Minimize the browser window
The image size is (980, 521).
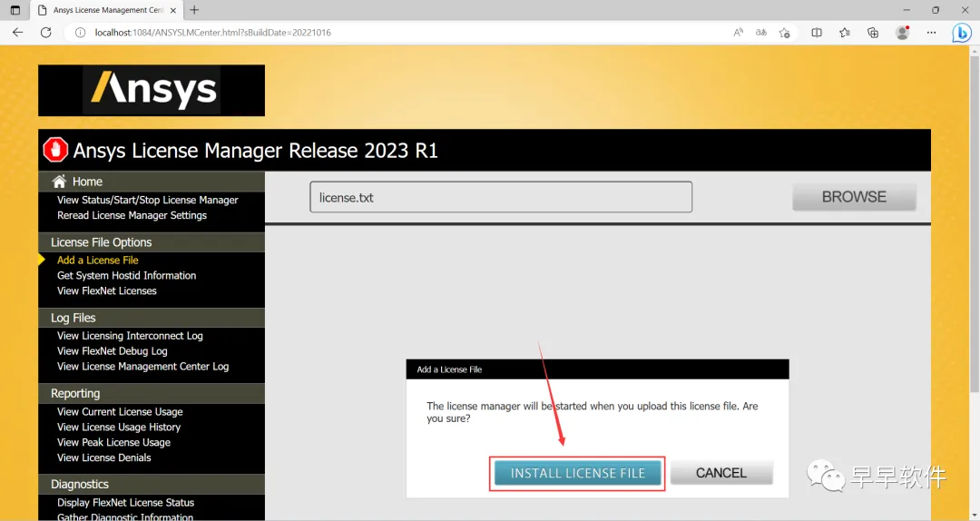(906, 10)
